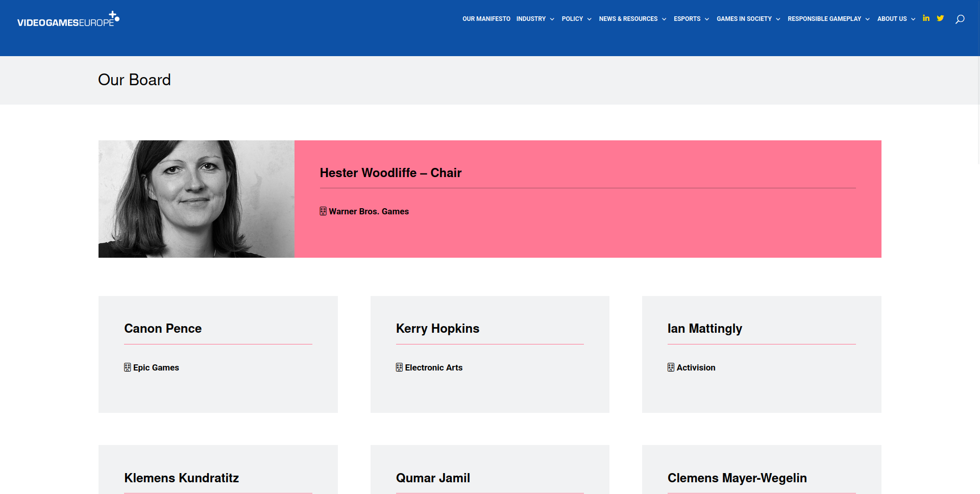Click the Epic Games label
This screenshot has width=980, height=494.
click(x=156, y=367)
